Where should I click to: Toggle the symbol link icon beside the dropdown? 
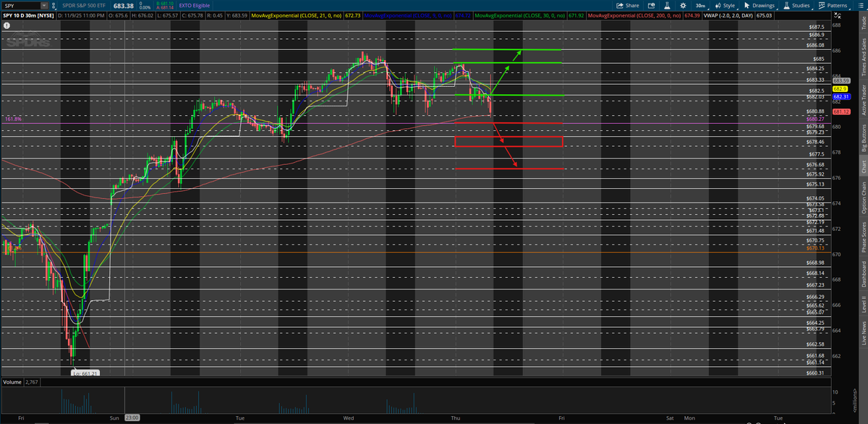54,7
